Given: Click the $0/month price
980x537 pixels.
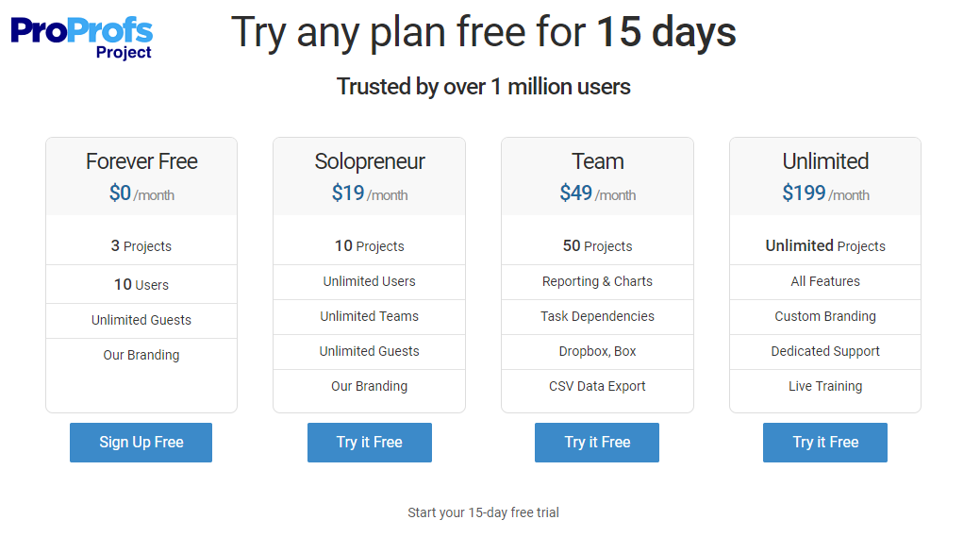Looking at the screenshot, I should [x=141, y=194].
